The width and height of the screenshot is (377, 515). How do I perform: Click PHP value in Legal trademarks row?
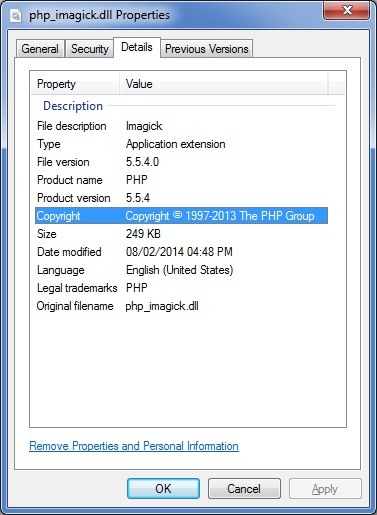[137, 288]
